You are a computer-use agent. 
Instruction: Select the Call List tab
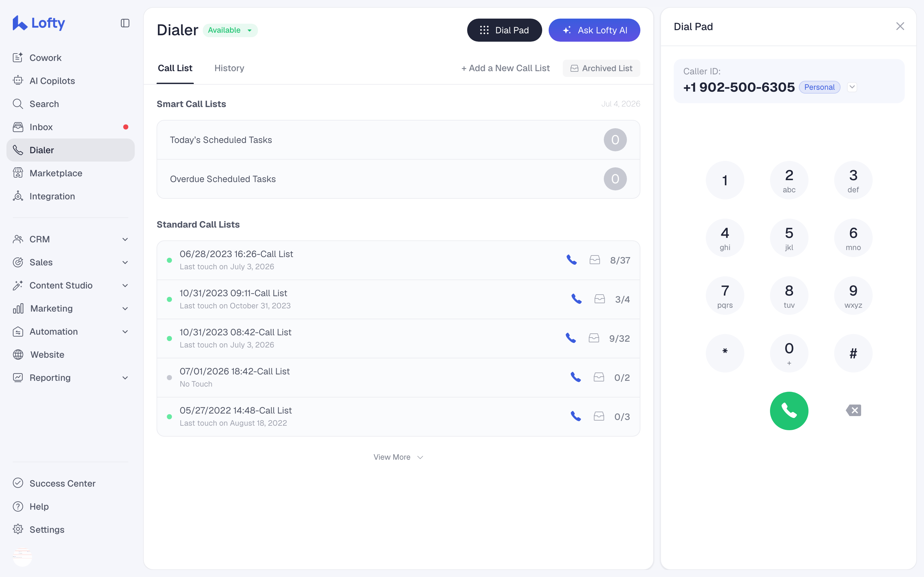(x=175, y=68)
